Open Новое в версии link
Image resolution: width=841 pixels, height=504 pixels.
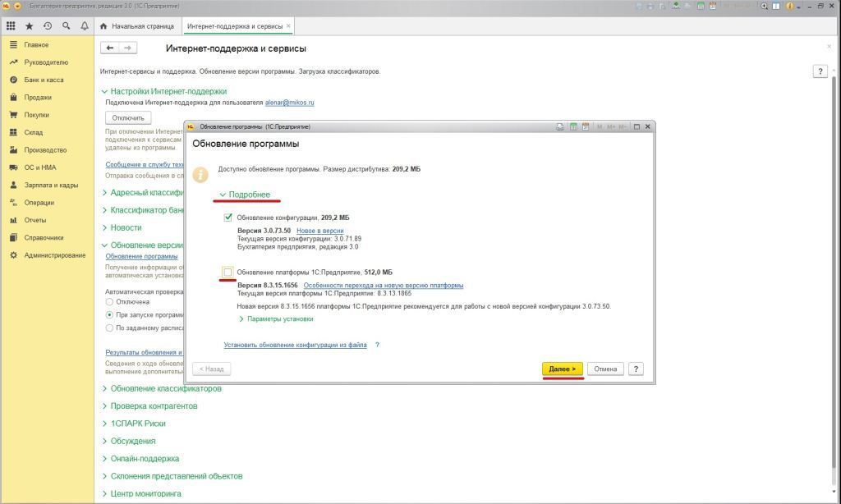pos(319,231)
